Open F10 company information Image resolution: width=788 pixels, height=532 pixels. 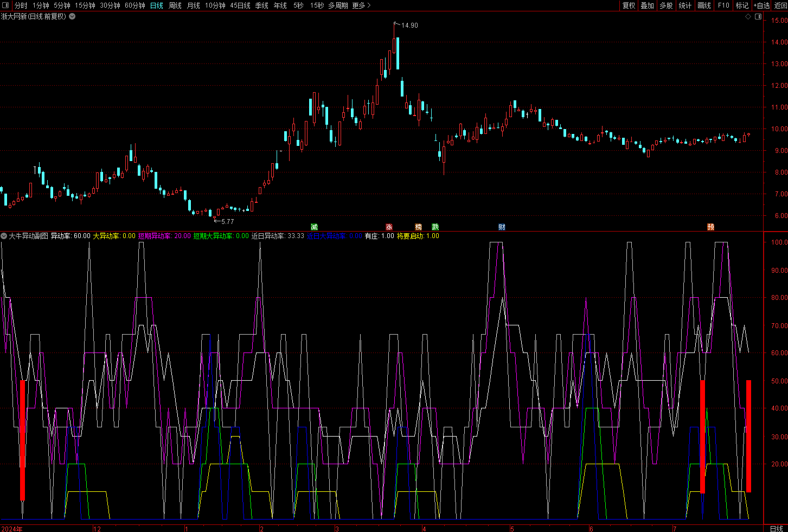pyautogui.click(x=723, y=5)
